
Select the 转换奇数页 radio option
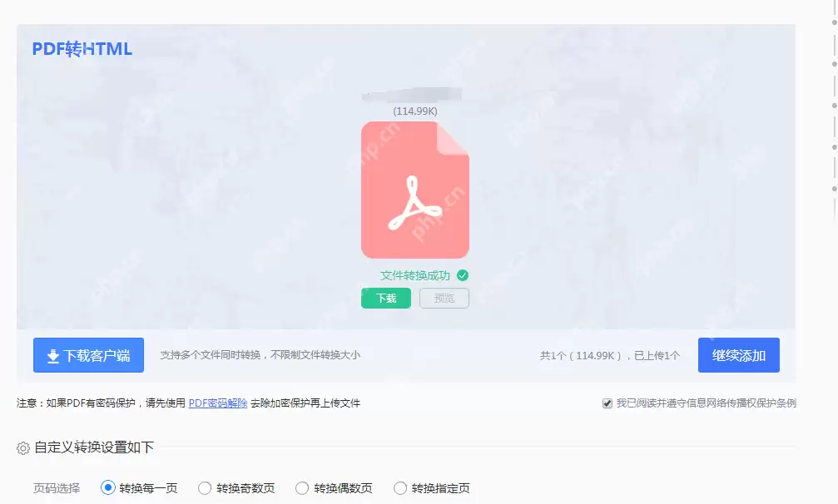(x=204, y=488)
